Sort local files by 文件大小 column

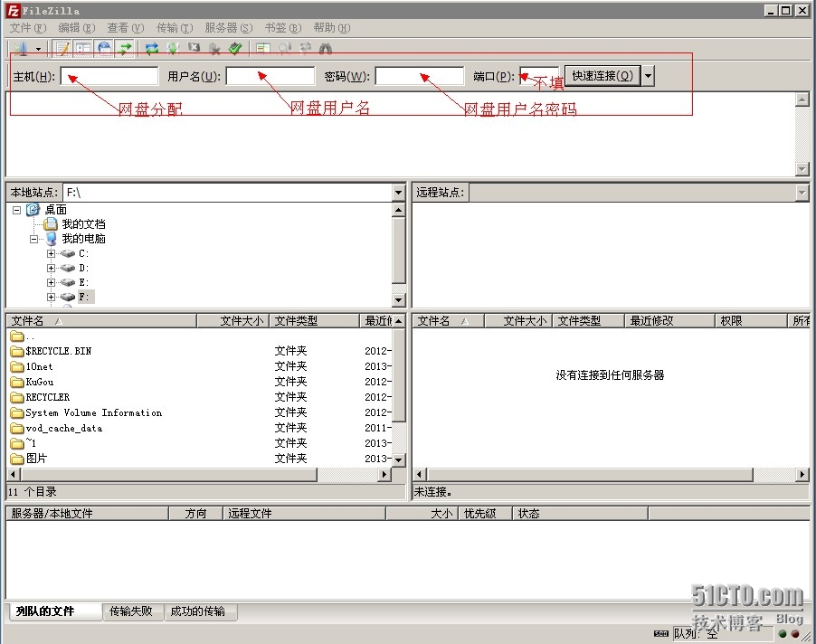(232, 321)
